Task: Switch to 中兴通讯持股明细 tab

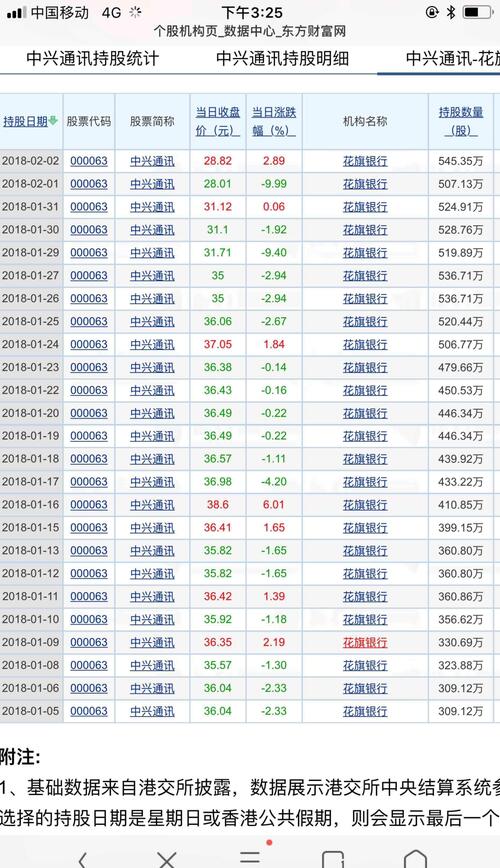Action: coord(282,58)
